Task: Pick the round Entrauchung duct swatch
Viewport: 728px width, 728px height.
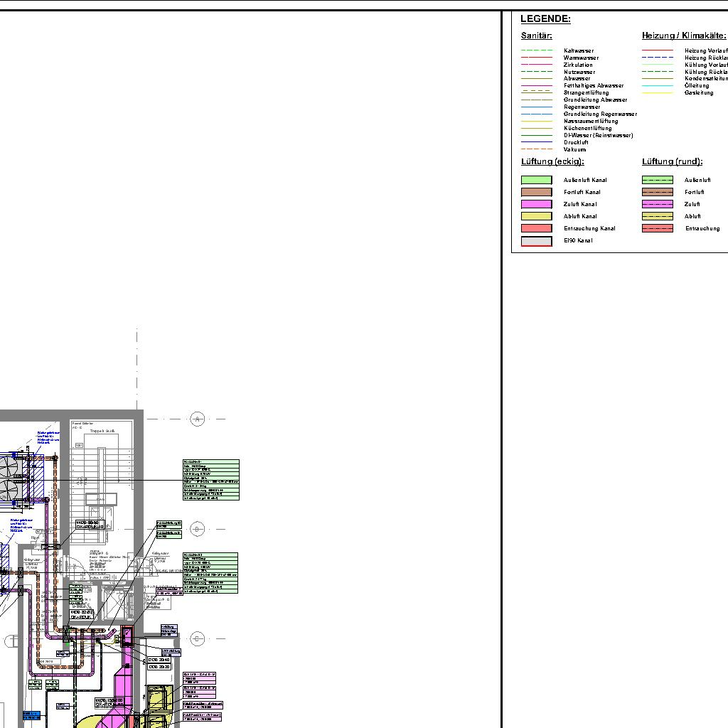Action: tap(657, 228)
